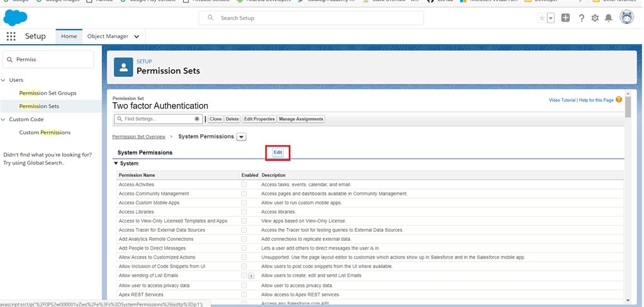Click the Allow sending of List Emails checkbox
644x307 pixels.
244,275
